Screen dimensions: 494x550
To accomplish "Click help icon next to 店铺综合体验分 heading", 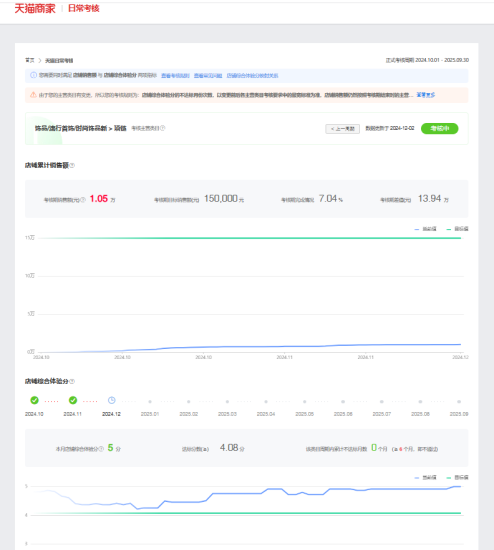I will [72, 381].
